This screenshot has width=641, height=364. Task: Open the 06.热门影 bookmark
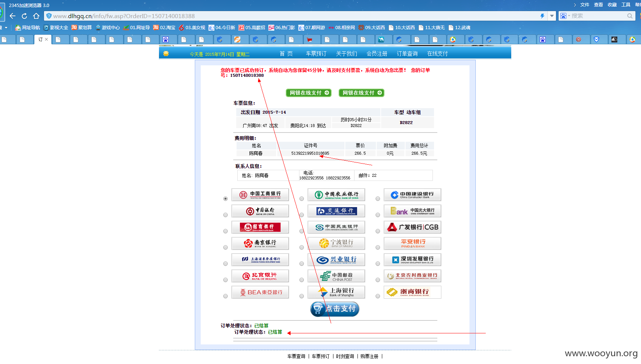pos(282,28)
